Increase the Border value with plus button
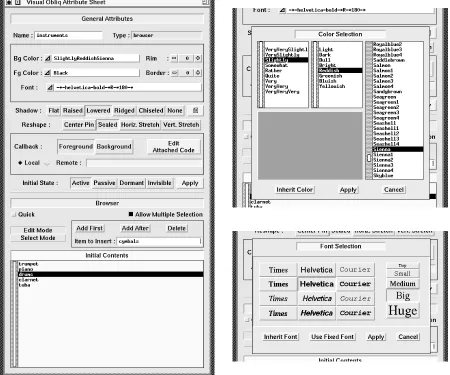 pyautogui.click(x=198, y=73)
